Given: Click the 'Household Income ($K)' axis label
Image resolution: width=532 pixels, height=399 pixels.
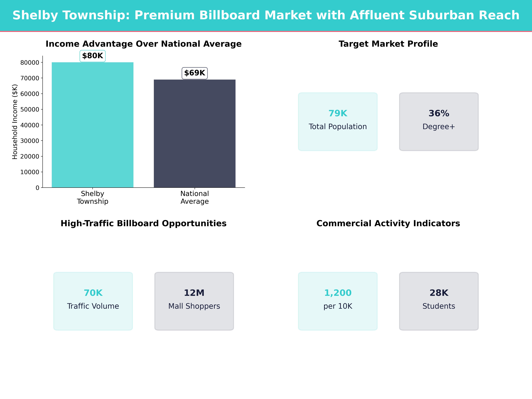Looking at the screenshot, I should pyautogui.click(x=15, y=122).
